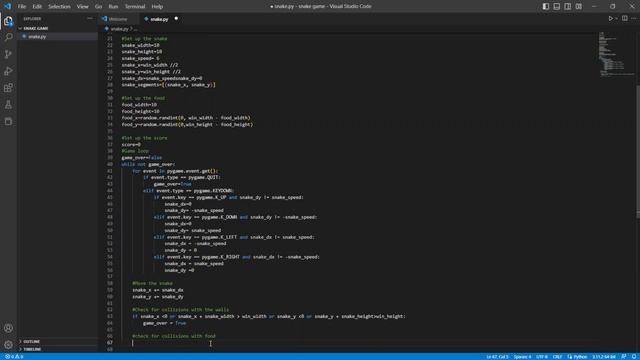This screenshot has height=360, width=640.
Task: Select Python interpreter version in status bar
Action: (x=604, y=357)
